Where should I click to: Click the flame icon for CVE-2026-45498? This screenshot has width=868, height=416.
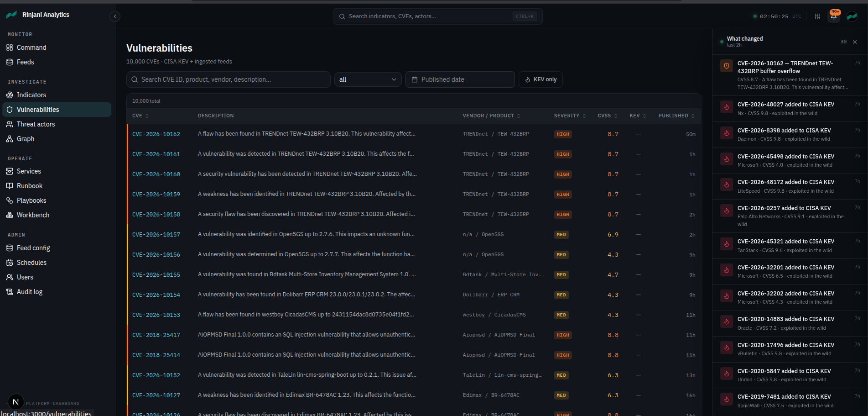pos(727,159)
